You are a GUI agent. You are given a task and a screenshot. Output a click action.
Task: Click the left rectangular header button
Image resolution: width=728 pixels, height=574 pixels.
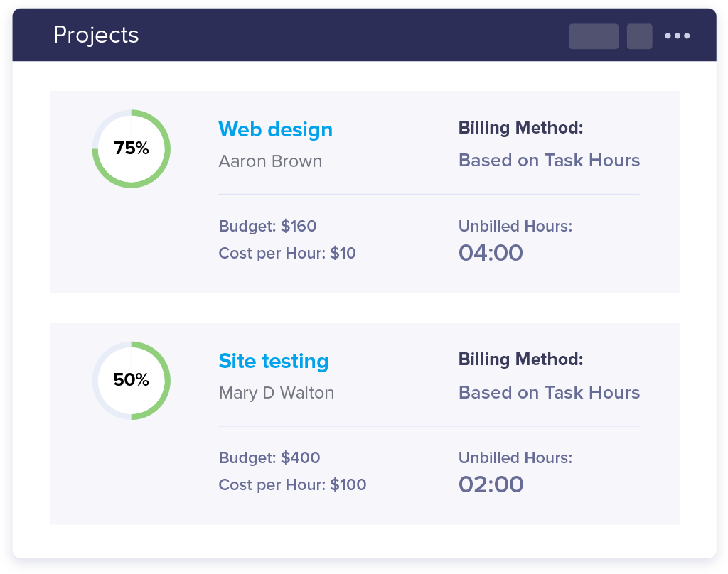pos(594,36)
